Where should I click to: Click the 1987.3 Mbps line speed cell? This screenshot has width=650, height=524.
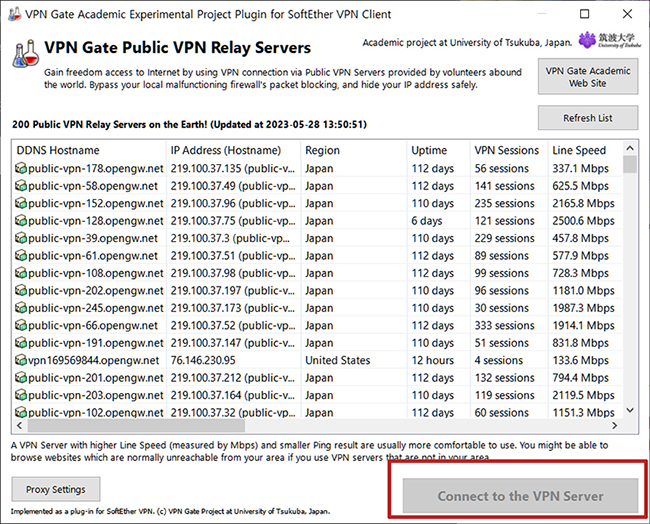[x=583, y=308]
